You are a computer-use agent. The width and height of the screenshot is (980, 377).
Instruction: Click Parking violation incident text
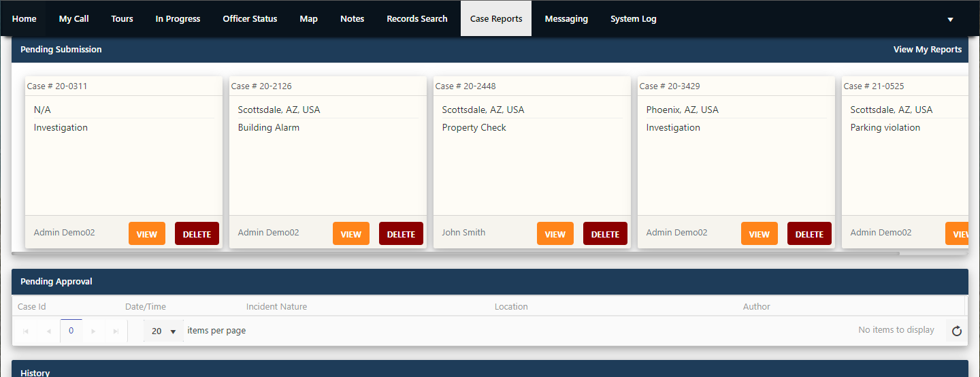point(885,127)
